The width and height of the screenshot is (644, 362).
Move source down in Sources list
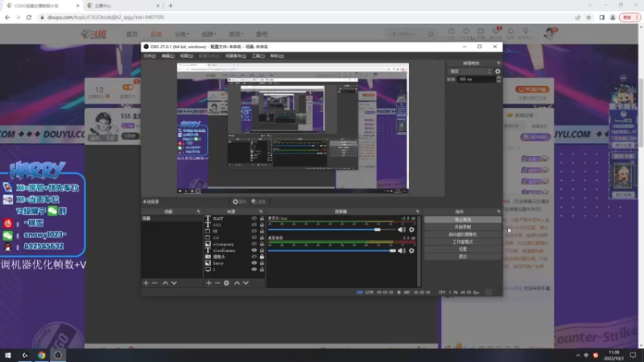[246, 283]
